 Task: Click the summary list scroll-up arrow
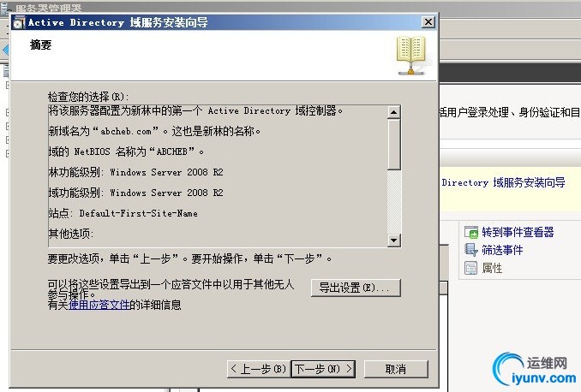click(394, 112)
